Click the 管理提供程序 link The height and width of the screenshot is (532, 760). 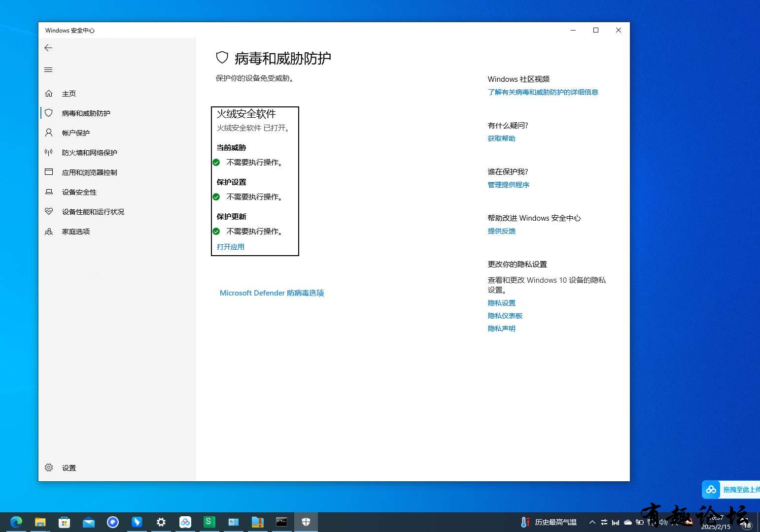pyautogui.click(x=509, y=185)
